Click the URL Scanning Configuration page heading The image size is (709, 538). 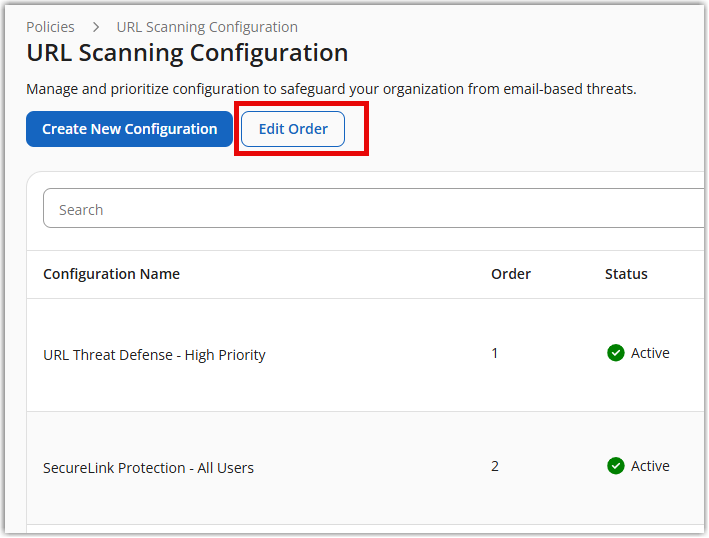(x=187, y=53)
